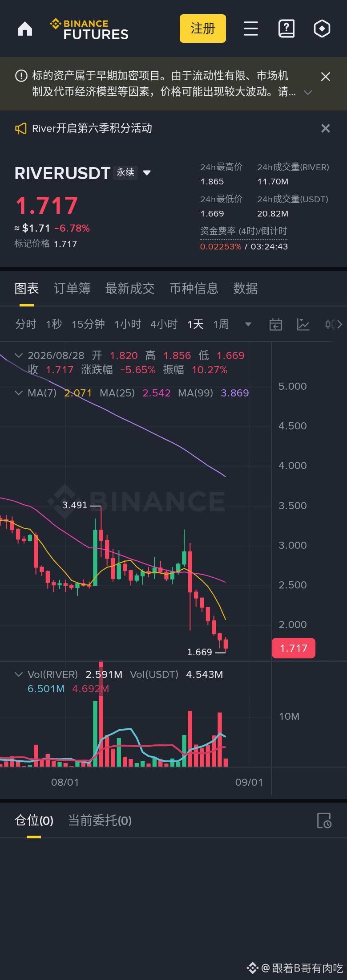Collapse the OHLC date info row
Image resolution: width=347 pixels, height=980 pixels.
[x=19, y=355]
